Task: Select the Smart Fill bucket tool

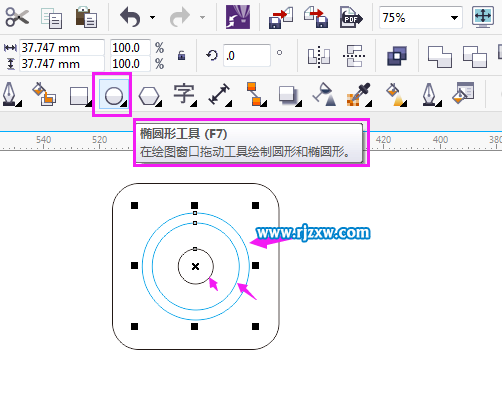Action: [44, 94]
